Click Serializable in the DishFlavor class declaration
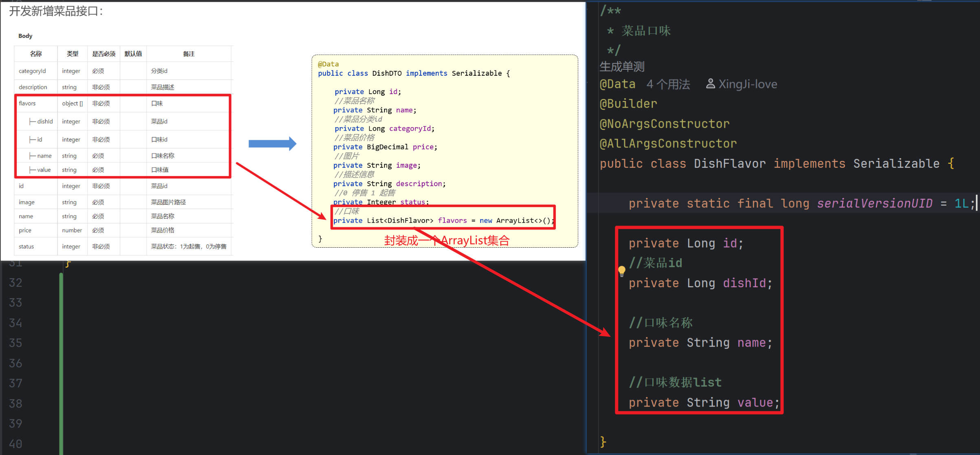Screen dimensions: 980x455 [x=896, y=164]
